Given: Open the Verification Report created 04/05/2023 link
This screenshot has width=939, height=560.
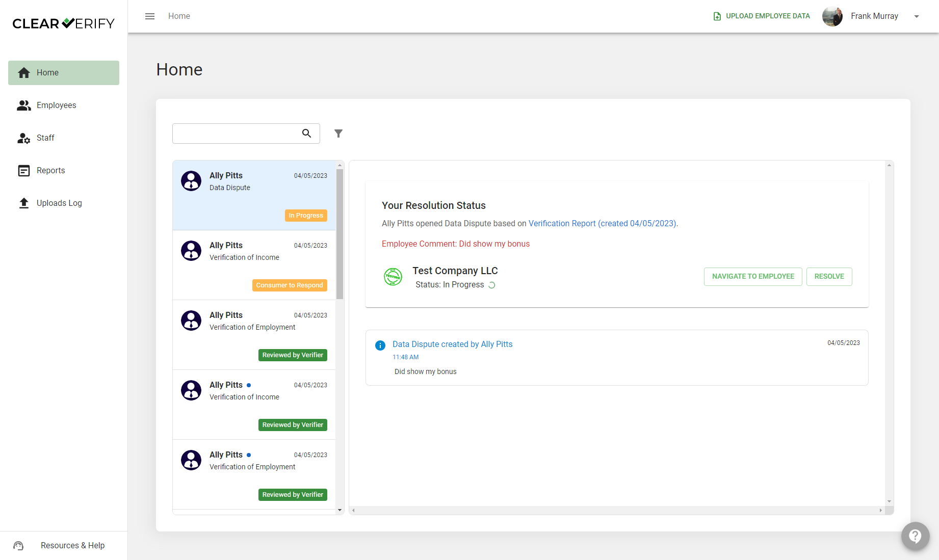Looking at the screenshot, I should [603, 224].
